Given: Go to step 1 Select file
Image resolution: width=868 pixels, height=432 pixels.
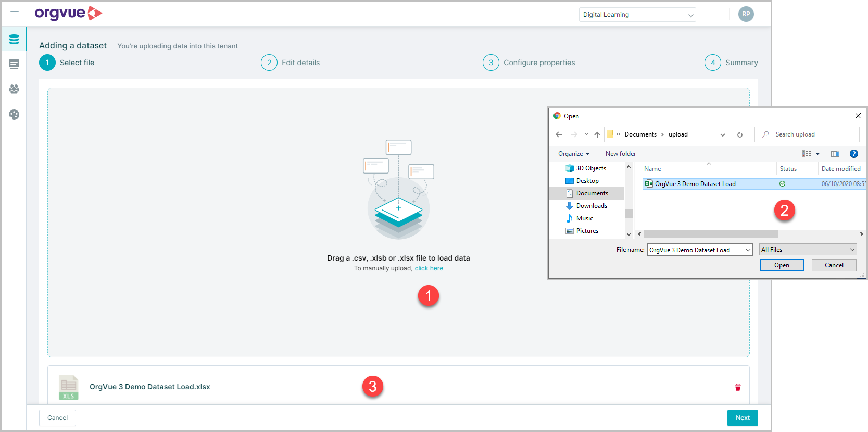Looking at the screenshot, I should tap(67, 63).
